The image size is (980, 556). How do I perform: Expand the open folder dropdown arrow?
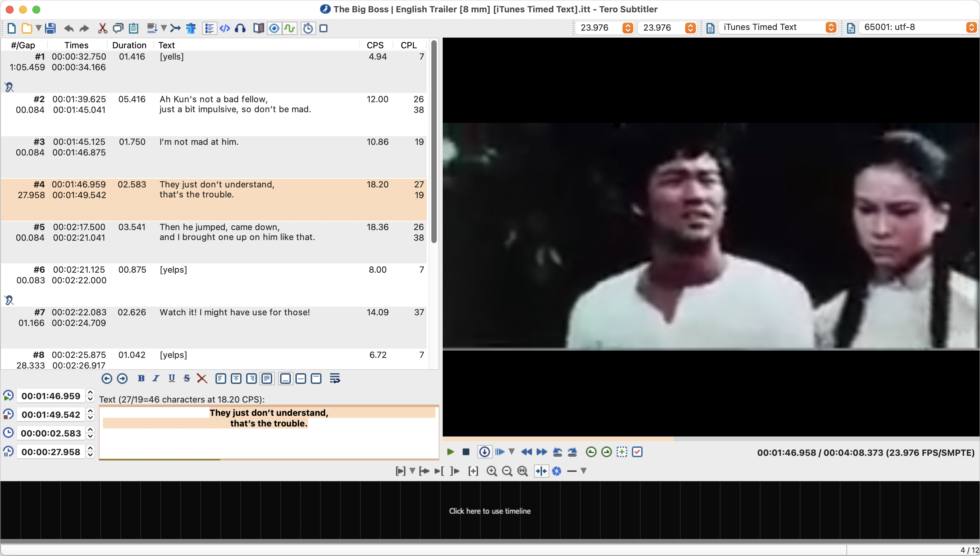38,28
